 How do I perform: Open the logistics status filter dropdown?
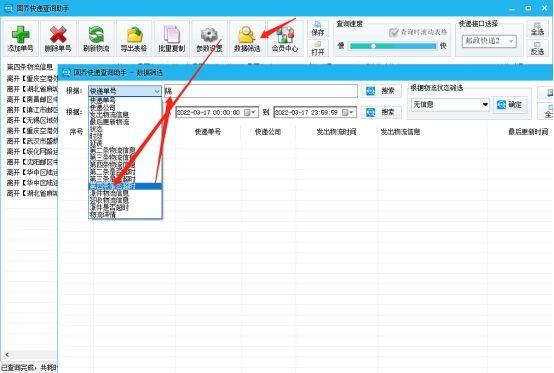[x=450, y=105]
